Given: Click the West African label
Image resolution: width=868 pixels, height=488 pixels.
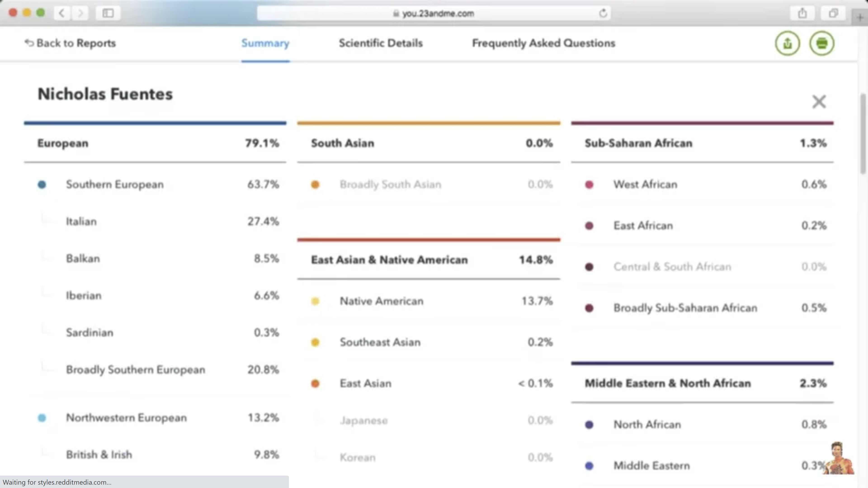Looking at the screenshot, I should (645, 184).
